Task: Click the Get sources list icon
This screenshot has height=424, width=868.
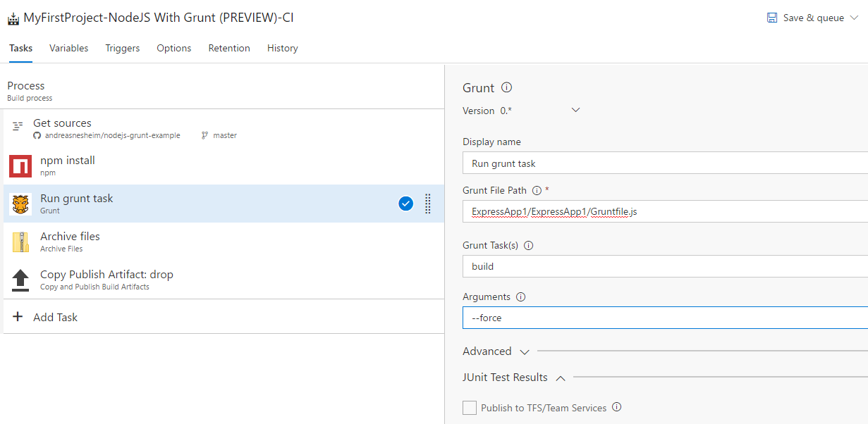Action: tap(18, 127)
